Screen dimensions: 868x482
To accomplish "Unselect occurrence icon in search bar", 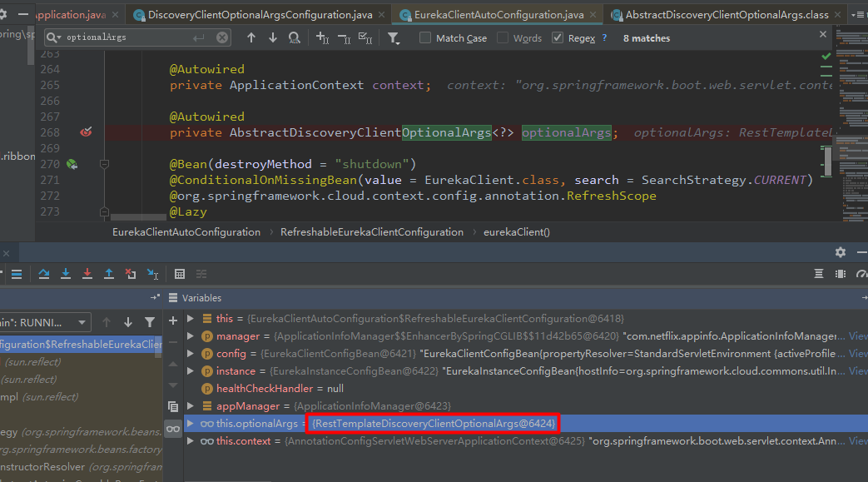I will [344, 37].
